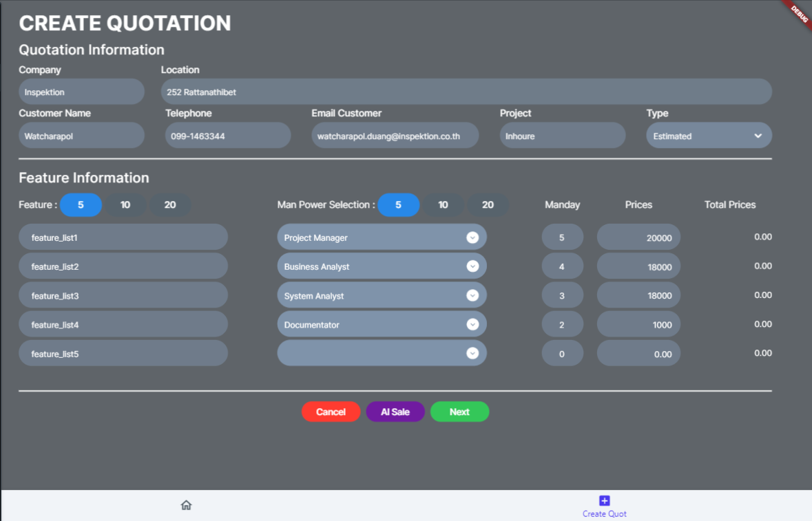Open the Project Manager dropdown arrow
Image resolution: width=812 pixels, height=521 pixels.
point(472,237)
